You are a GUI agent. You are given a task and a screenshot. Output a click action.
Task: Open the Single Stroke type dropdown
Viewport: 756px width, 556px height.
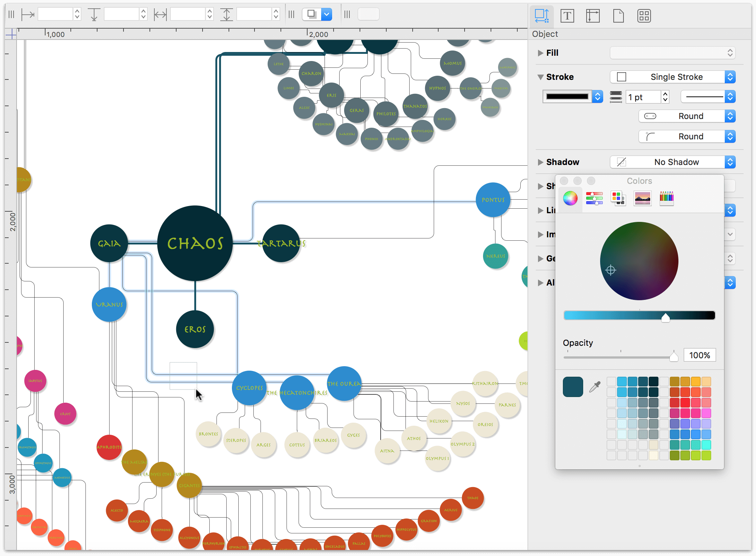672,77
